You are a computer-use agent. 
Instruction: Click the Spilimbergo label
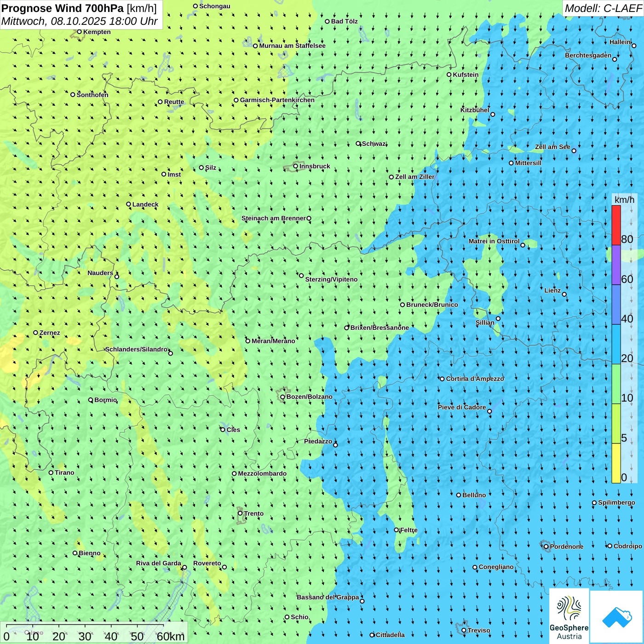[x=616, y=502]
